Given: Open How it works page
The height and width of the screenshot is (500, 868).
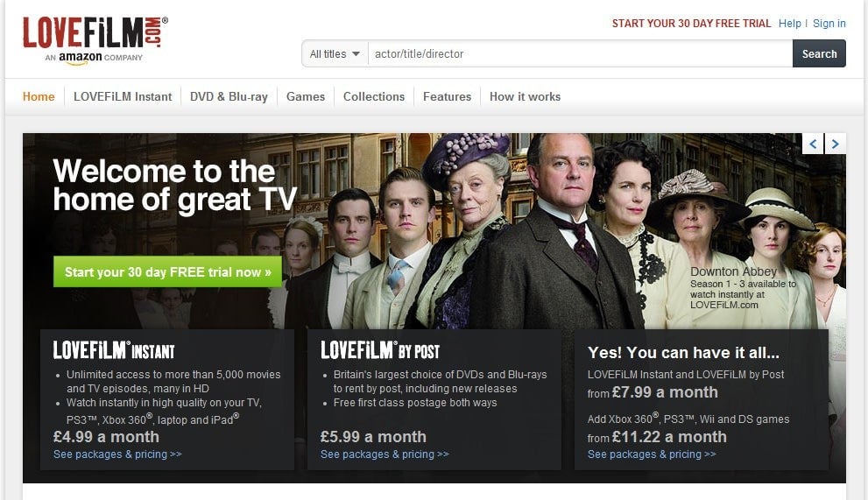Looking at the screenshot, I should 526,97.
